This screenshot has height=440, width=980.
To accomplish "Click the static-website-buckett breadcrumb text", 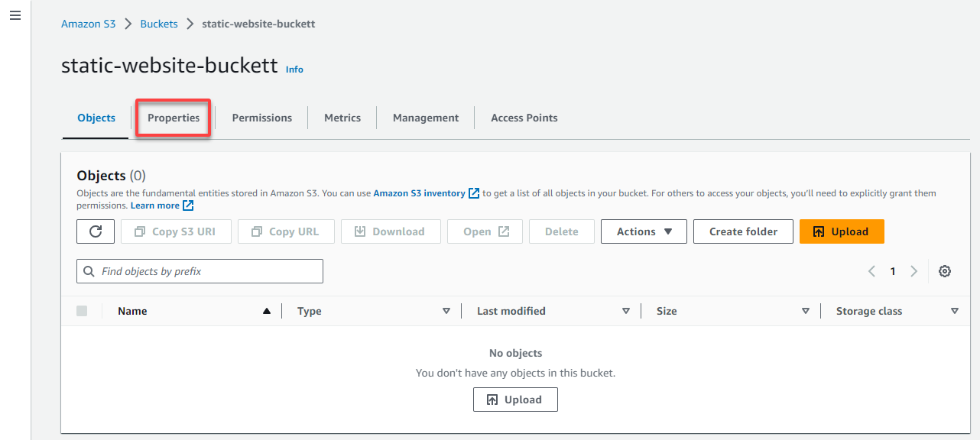I will (258, 24).
